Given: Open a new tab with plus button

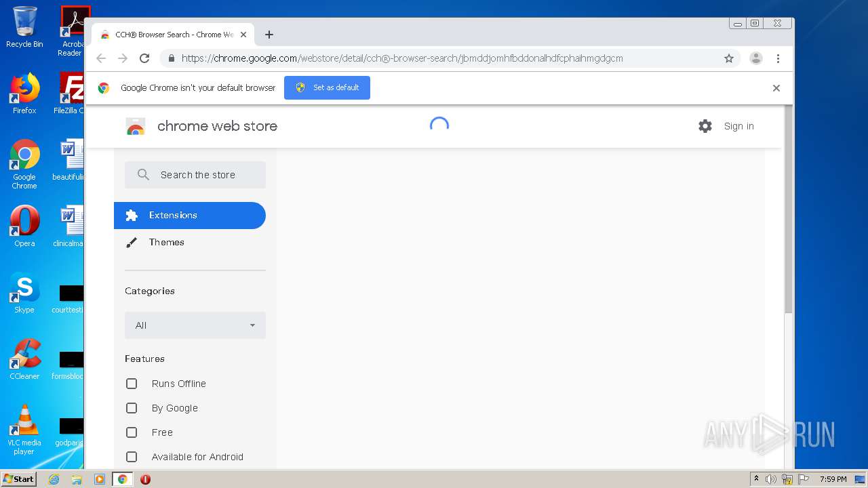Looking at the screenshot, I should click(x=269, y=35).
